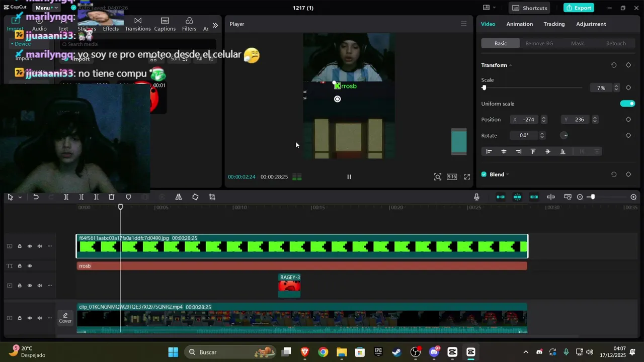The height and width of the screenshot is (362, 644).
Task: Open more options for f64f5611 jpg track
Action: pyautogui.click(x=50, y=246)
